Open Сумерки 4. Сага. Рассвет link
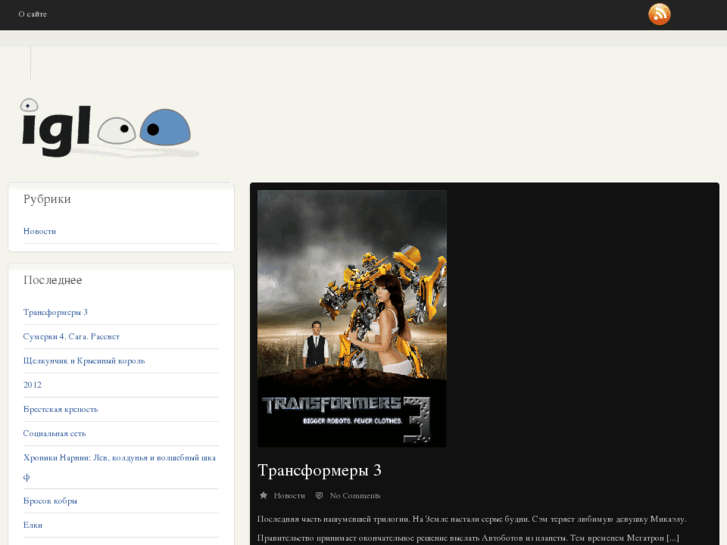The image size is (727, 545). pos(71,336)
